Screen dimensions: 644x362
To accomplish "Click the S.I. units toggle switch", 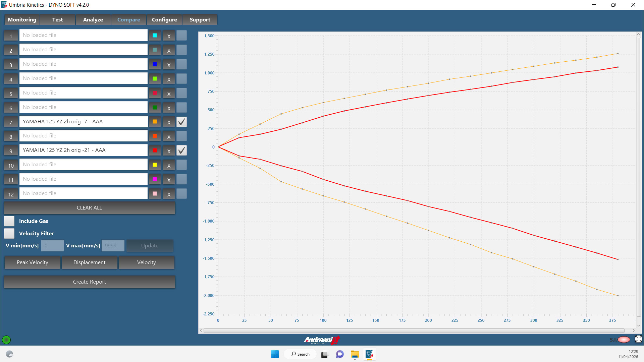I will 624,340.
